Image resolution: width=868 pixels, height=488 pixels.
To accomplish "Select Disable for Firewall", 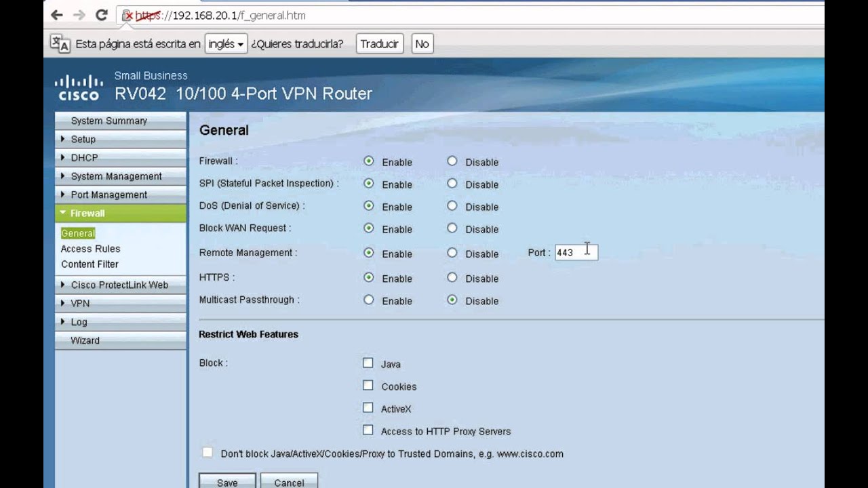I will pyautogui.click(x=452, y=161).
